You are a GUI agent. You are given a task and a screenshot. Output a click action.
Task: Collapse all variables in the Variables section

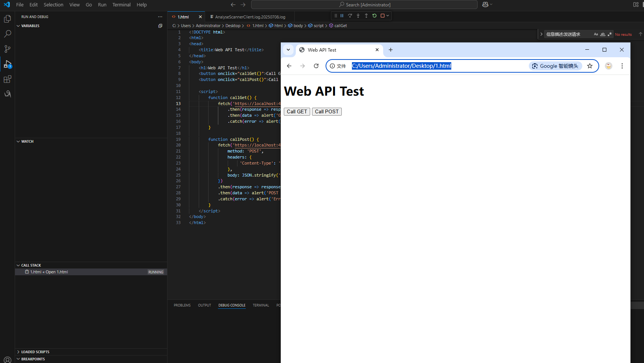[x=160, y=26]
